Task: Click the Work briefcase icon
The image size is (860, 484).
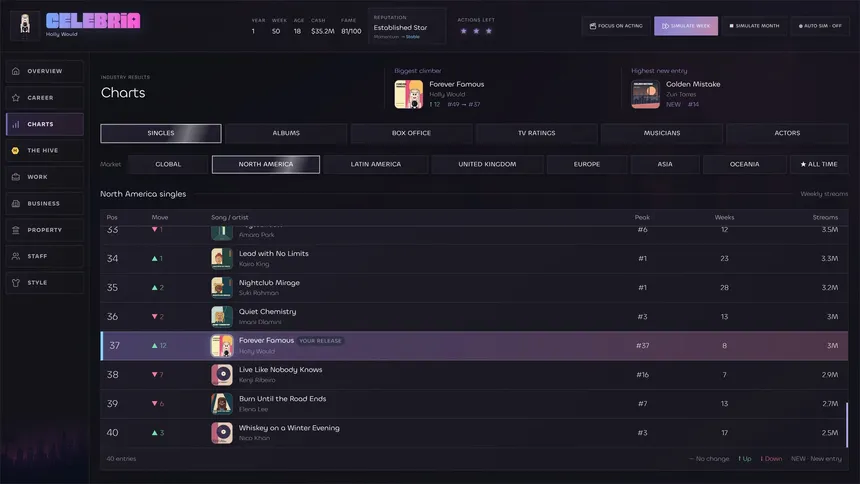Action: [x=16, y=177]
